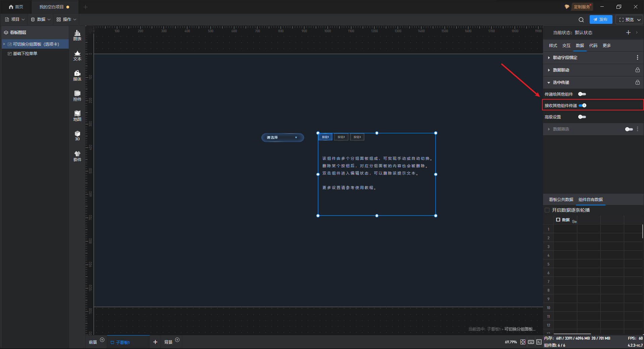
Task: Turn on the 高级设置 switch
Action: click(x=582, y=117)
